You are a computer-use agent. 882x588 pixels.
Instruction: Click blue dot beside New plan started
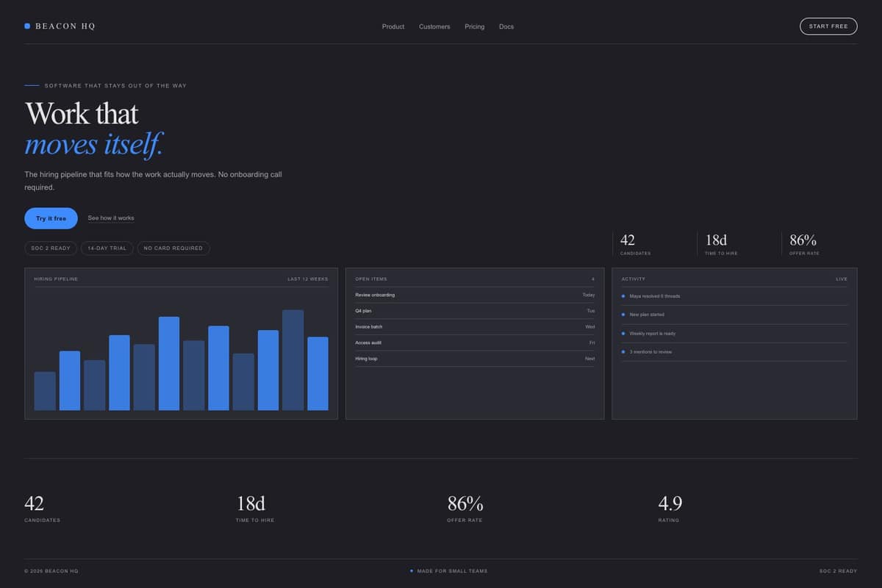(623, 315)
